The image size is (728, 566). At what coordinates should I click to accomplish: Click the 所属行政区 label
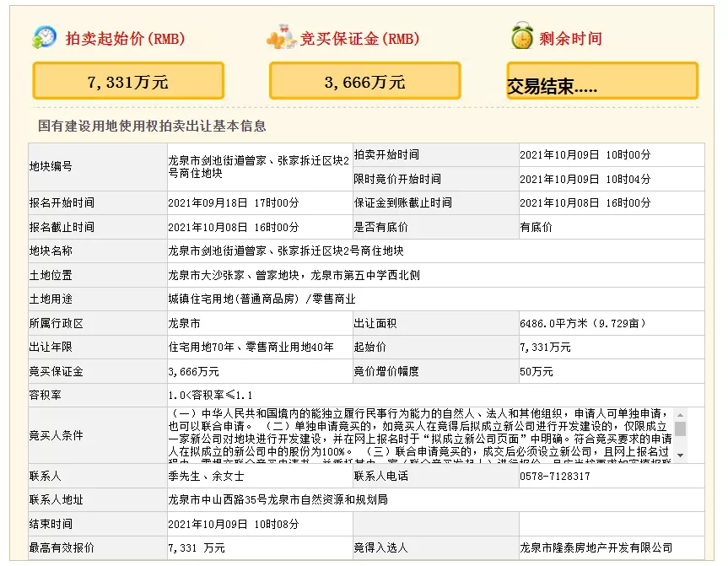pyautogui.click(x=57, y=323)
